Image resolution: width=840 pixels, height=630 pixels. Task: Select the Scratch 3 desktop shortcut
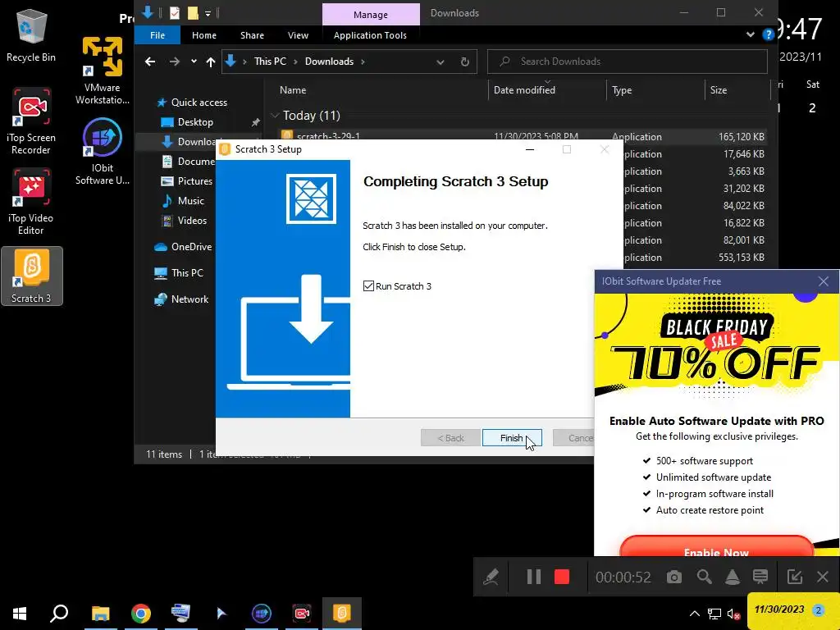[x=32, y=276]
